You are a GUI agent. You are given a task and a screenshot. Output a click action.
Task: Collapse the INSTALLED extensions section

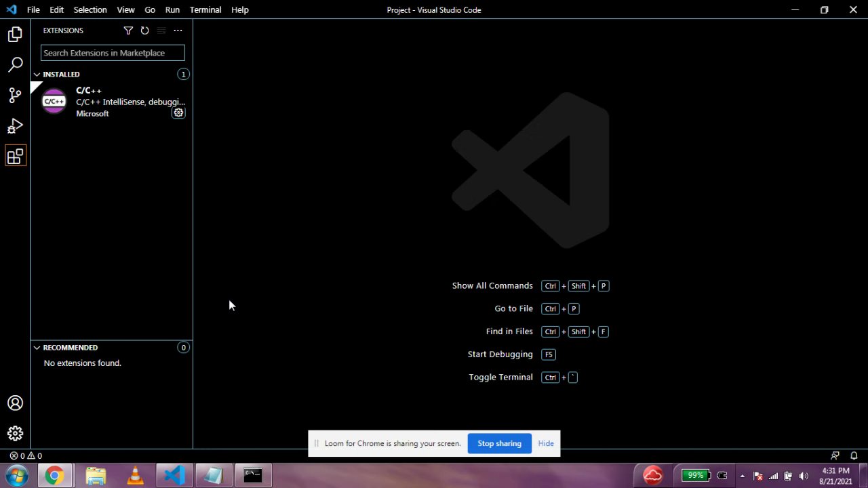click(x=37, y=74)
